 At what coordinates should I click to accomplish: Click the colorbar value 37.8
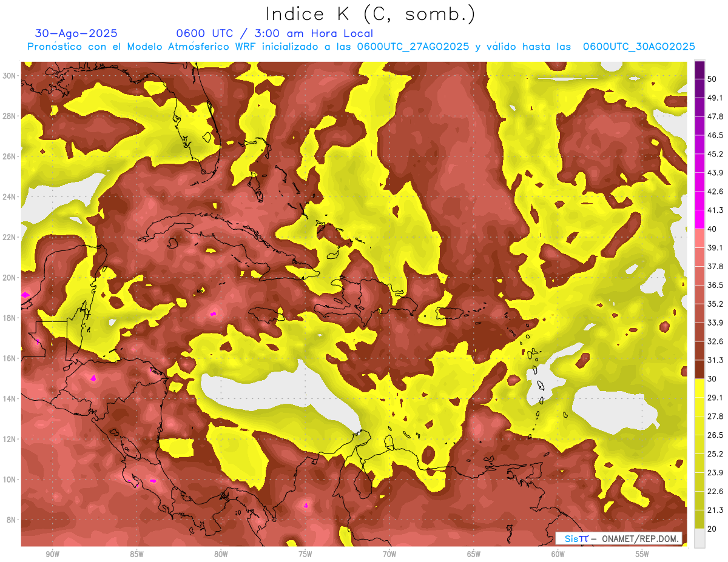click(x=715, y=266)
